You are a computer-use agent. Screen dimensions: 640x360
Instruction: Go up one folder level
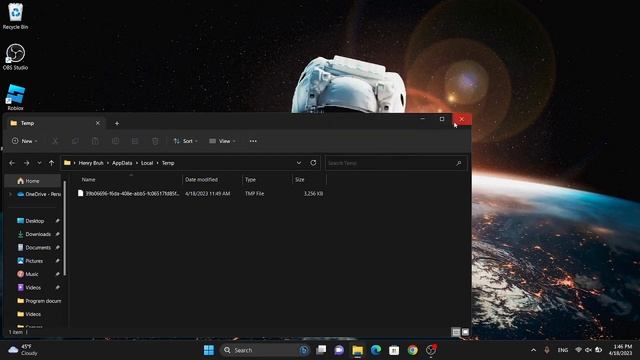[x=51, y=163]
